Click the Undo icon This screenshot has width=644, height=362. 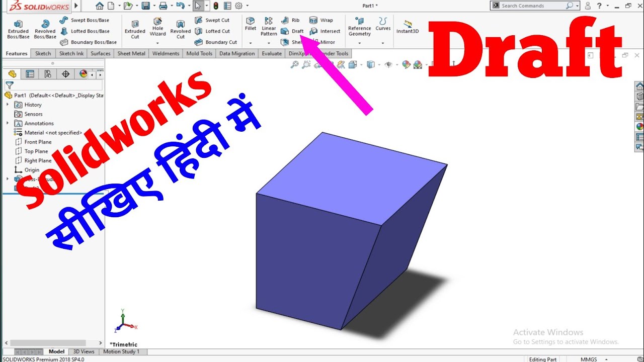(180, 6)
